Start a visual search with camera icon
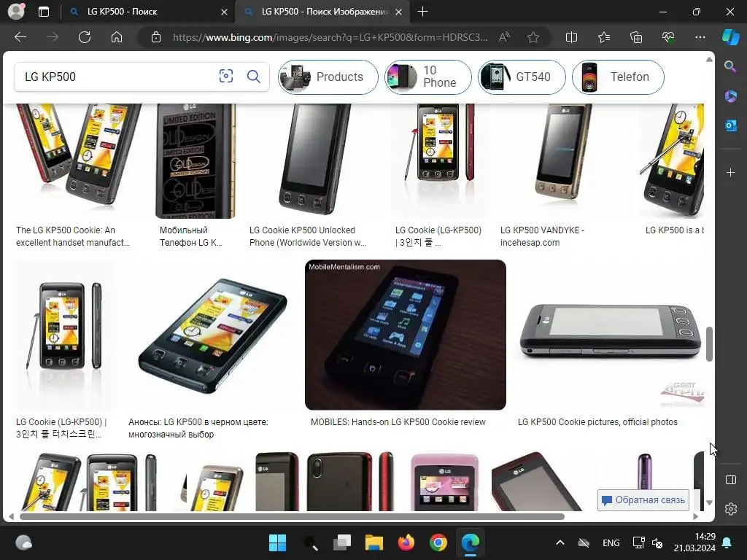This screenshot has height=560, width=747. (226, 76)
